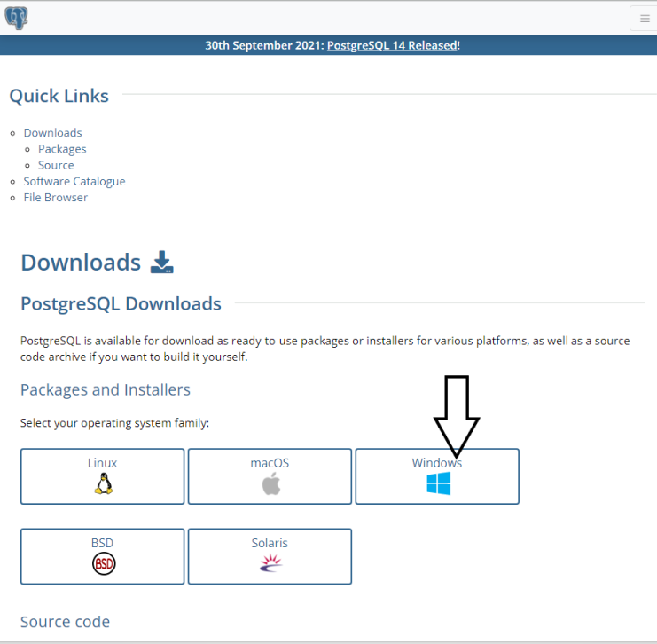Open the Software Catalogue link
This screenshot has width=657, height=644.
pos(74,182)
